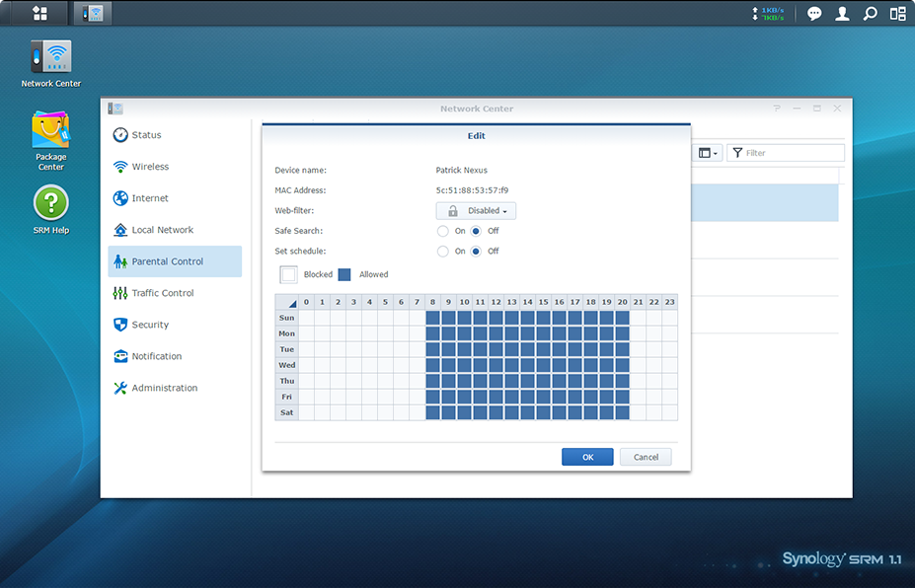This screenshot has height=588, width=915.
Task: Open the Traffic Control section
Action: [x=163, y=293]
